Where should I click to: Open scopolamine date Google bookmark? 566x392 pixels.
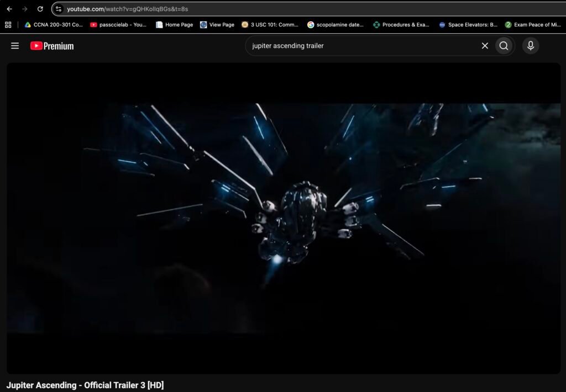coord(336,24)
